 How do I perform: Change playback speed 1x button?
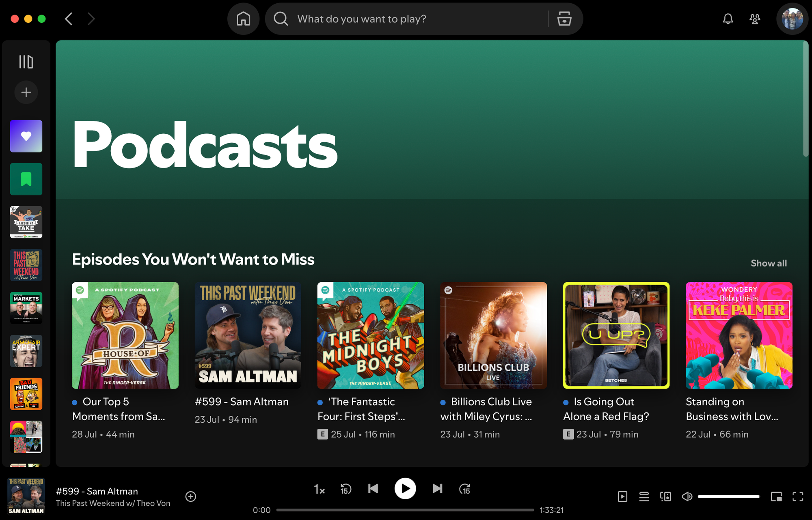coord(320,489)
